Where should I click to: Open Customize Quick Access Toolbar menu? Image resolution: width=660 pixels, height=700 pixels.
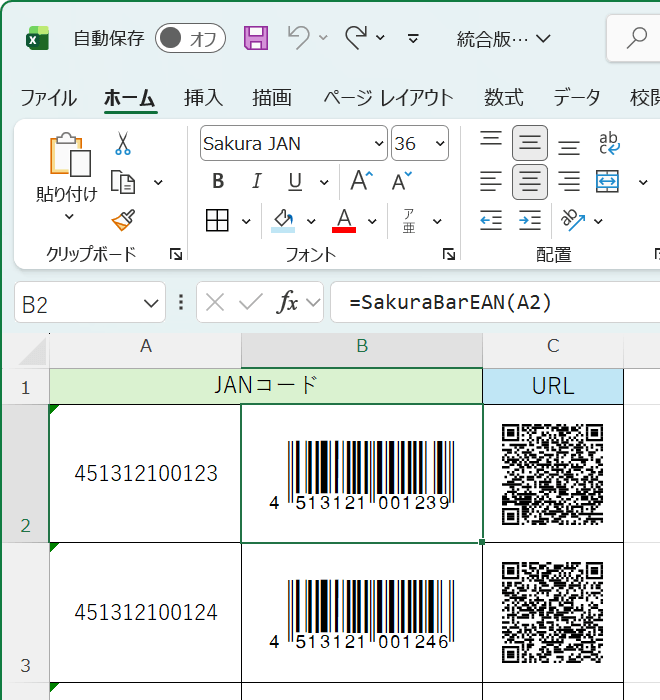tap(414, 38)
